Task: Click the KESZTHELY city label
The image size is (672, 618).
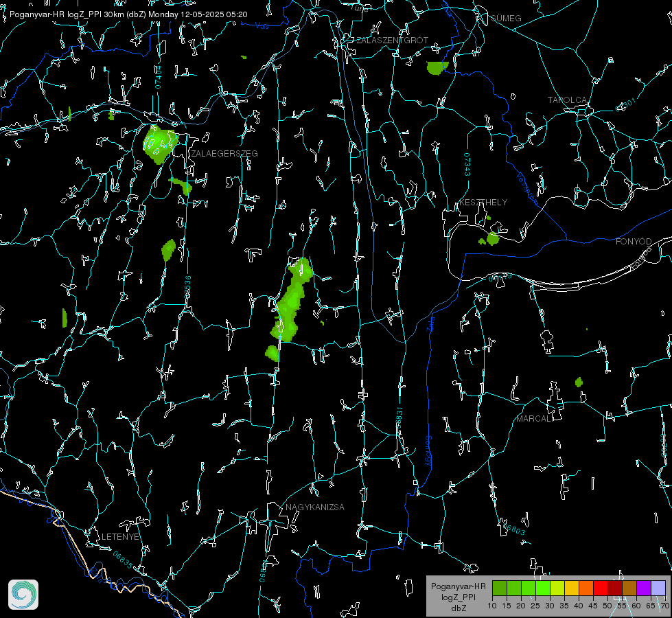Action: [x=483, y=202]
